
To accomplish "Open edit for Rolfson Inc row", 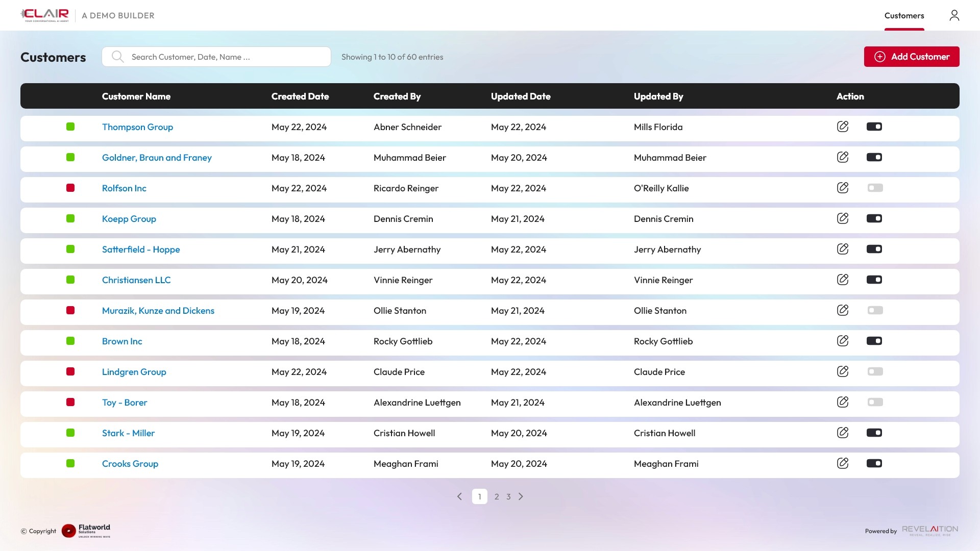I will coord(843,188).
